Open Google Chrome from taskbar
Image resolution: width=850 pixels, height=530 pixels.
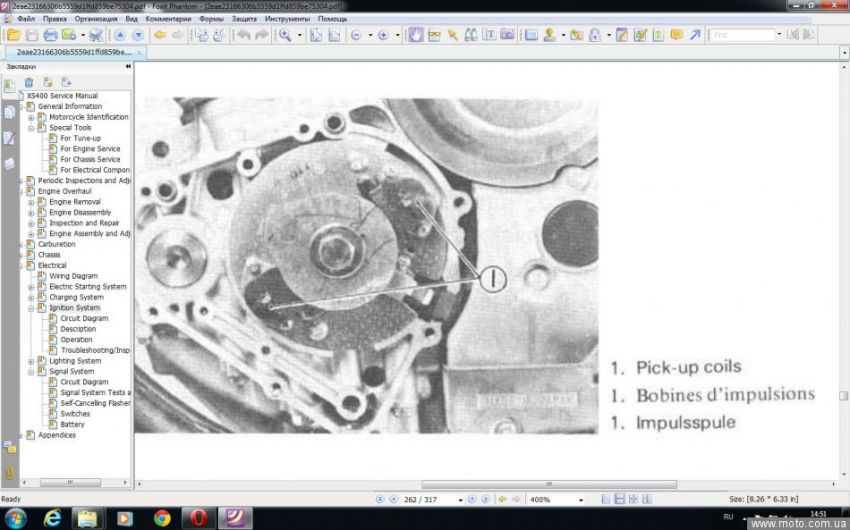pyautogui.click(x=162, y=519)
